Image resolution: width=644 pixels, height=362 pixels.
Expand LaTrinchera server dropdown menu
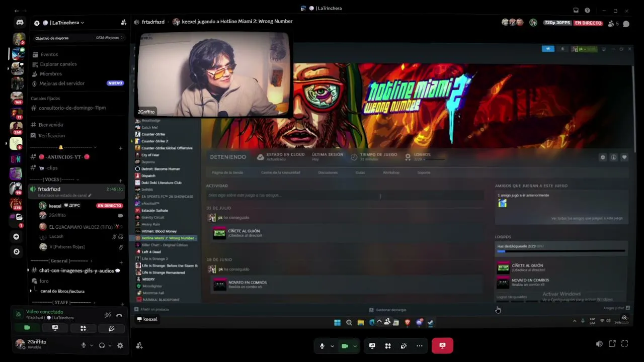pos(82,23)
